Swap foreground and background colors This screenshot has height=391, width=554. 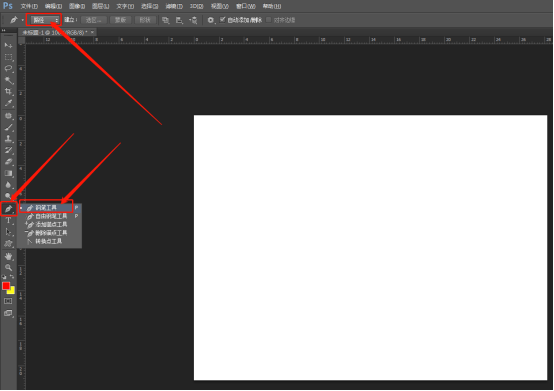pyautogui.click(x=12, y=277)
